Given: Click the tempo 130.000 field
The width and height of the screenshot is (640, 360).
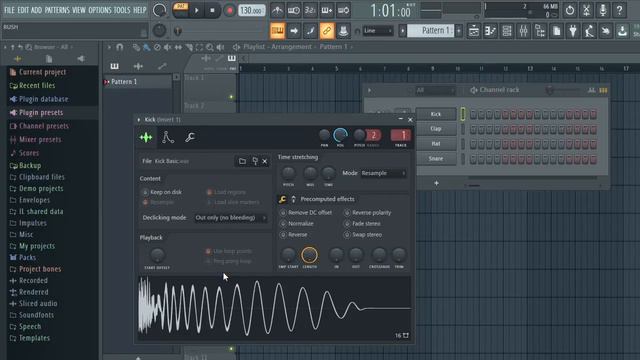Looking at the screenshot, I should (x=251, y=11).
